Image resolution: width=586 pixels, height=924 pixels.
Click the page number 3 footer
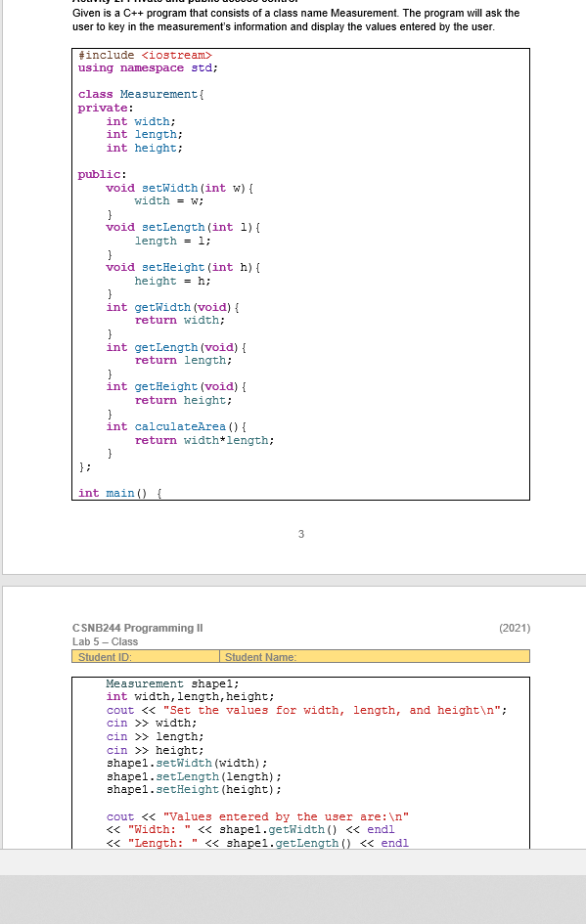301,534
